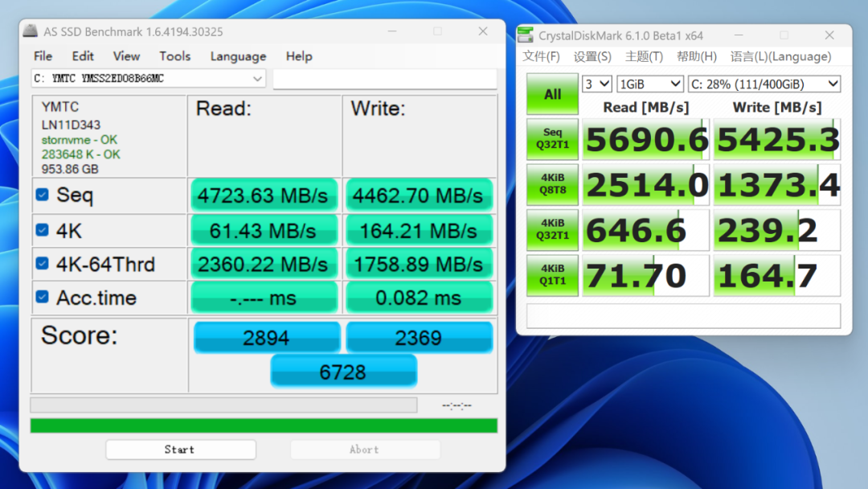Select the 4K-64Thrd write result 1758.89 MB/s

(419, 264)
